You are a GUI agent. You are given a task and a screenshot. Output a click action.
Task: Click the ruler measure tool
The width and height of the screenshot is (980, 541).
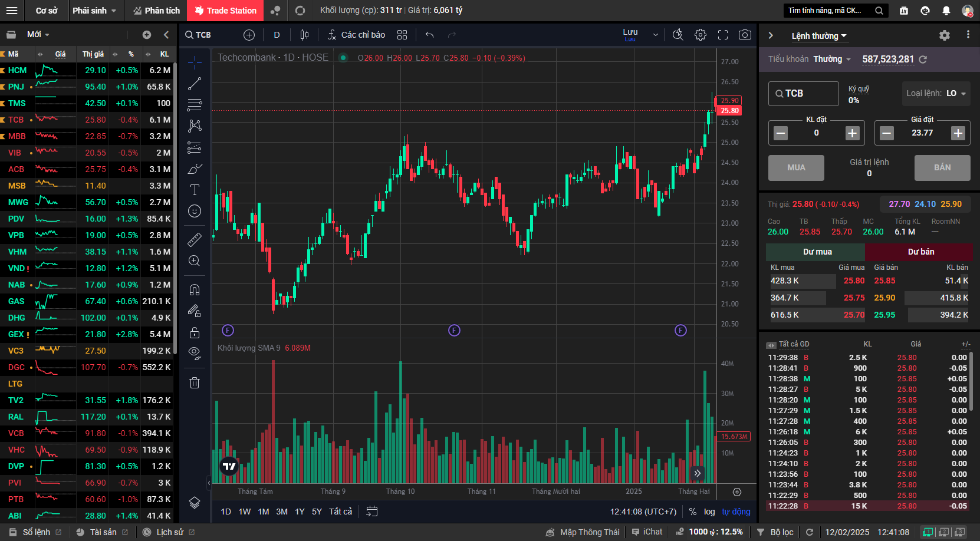[195, 239]
